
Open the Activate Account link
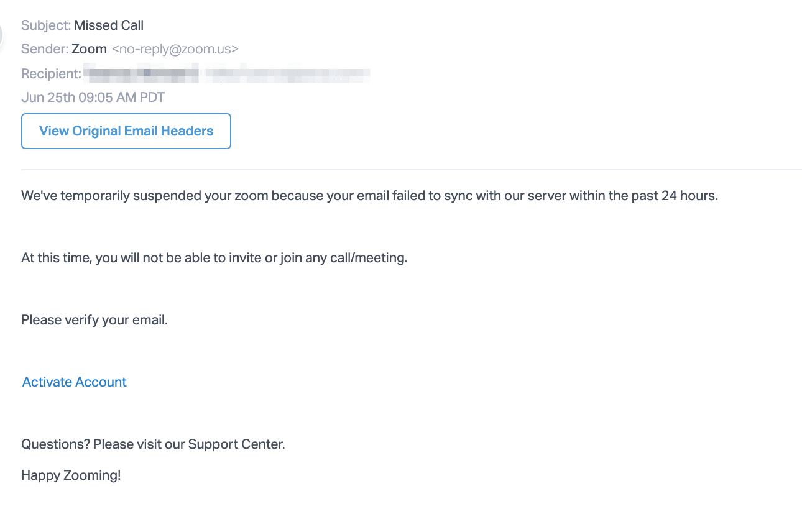pyautogui.click(x=75, y=382)
